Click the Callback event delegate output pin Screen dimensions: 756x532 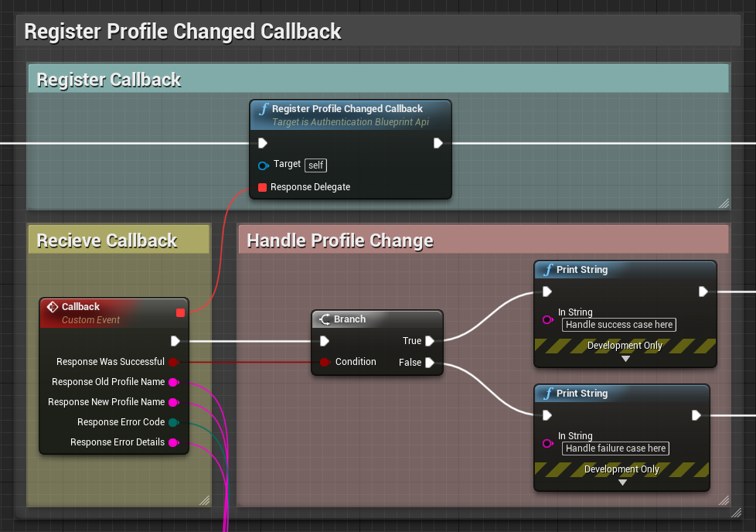point(180,312)
